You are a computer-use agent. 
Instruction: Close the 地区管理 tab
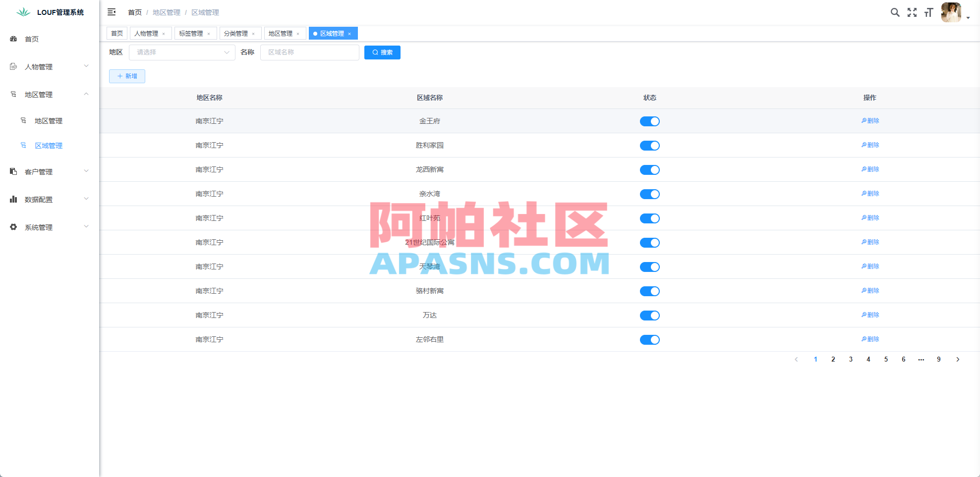pyautogui.click(x=298, y=34)
